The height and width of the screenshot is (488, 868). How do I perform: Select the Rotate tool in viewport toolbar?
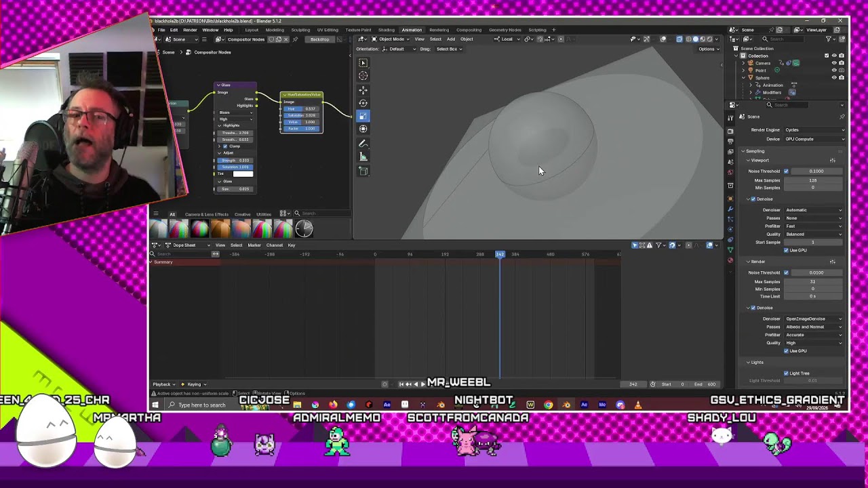[363, 103]
